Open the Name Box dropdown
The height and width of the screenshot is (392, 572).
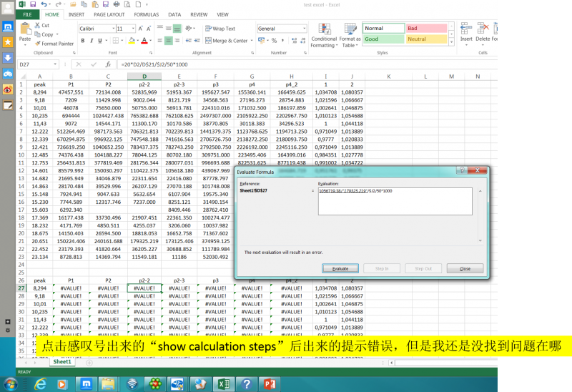(x=55, y=64)
